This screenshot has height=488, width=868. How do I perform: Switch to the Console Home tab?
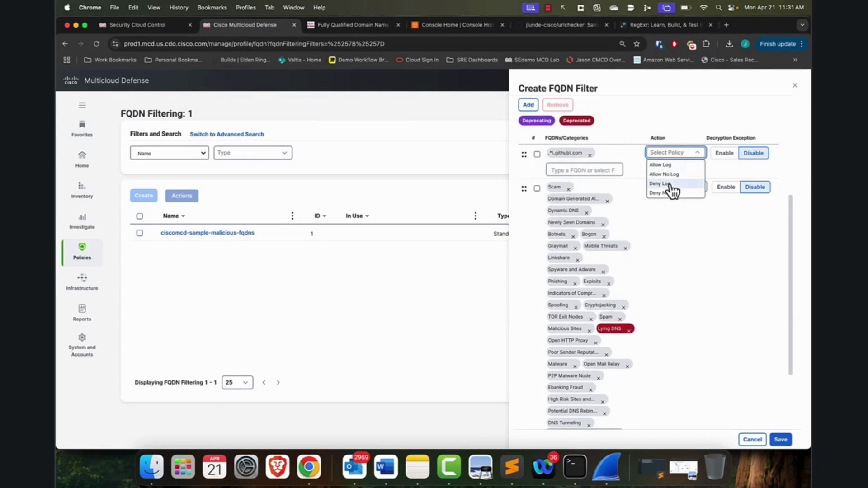pos(458,25)
